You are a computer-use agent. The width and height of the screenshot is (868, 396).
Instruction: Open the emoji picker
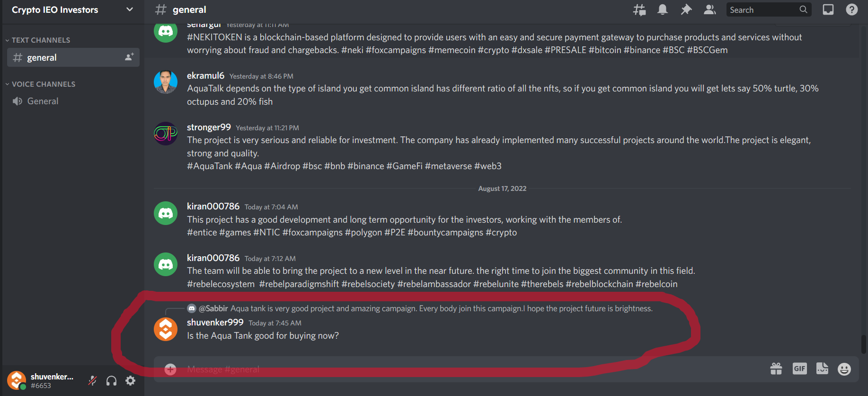pos(844,369)
